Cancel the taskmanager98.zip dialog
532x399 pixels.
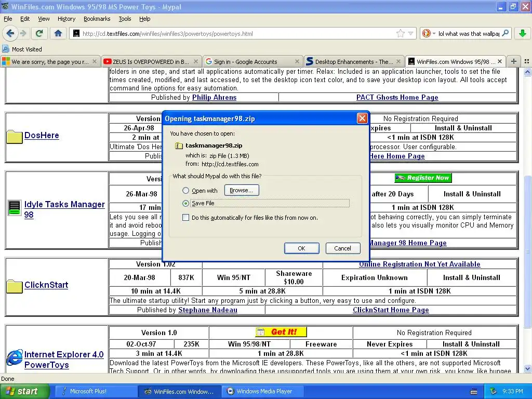(343, 248)
